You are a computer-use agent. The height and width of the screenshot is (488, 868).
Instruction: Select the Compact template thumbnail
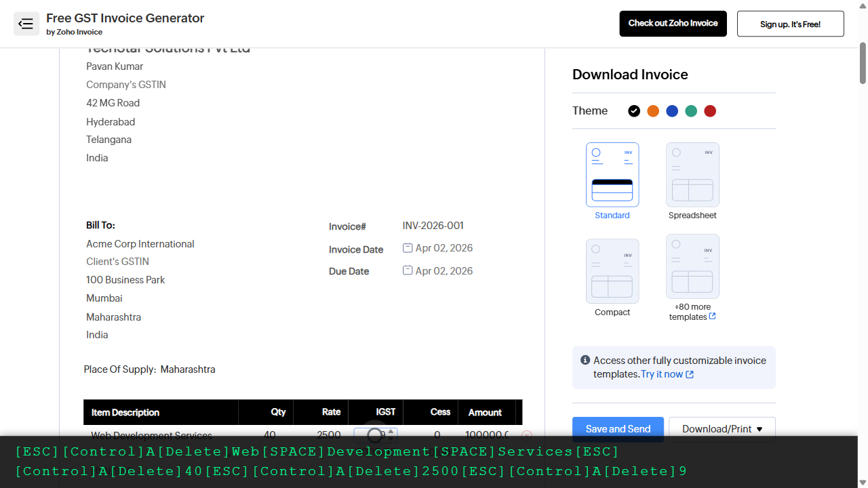pos(612,271)
